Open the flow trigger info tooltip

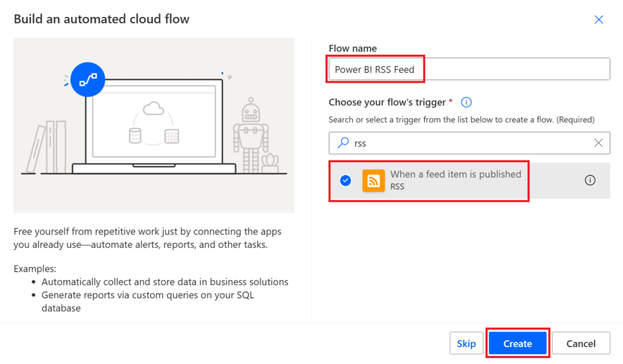[466, 102]
